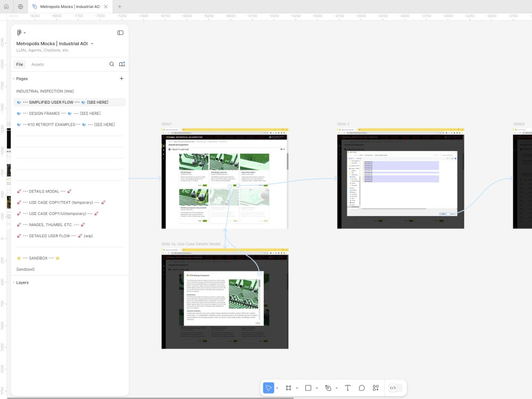The image size is (532, 399).
Task: Select the slide1 frame on canvas
Action: tap(225, 178)
